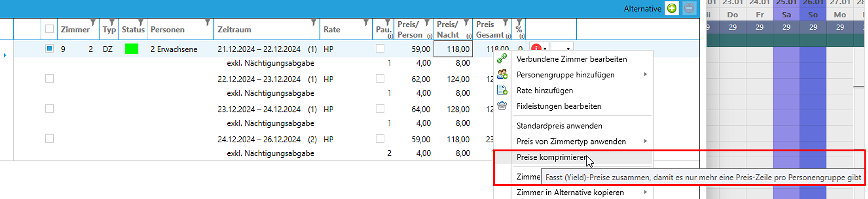Viewport: 868px width, 199px height.
Task: Tick the Pauschale checkbox for 22.12.2024 – 23.12.2024
Action: (380, 79)
